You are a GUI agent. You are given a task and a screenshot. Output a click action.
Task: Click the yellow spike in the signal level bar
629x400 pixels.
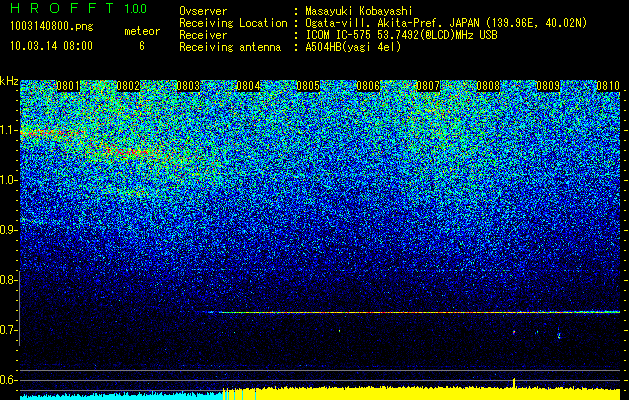514,383
